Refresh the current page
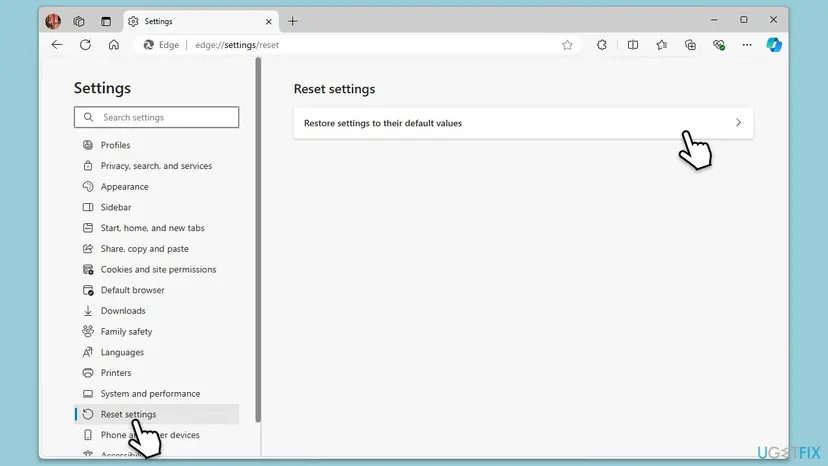This screenshot has width=828, height=466. click(86, 45)
